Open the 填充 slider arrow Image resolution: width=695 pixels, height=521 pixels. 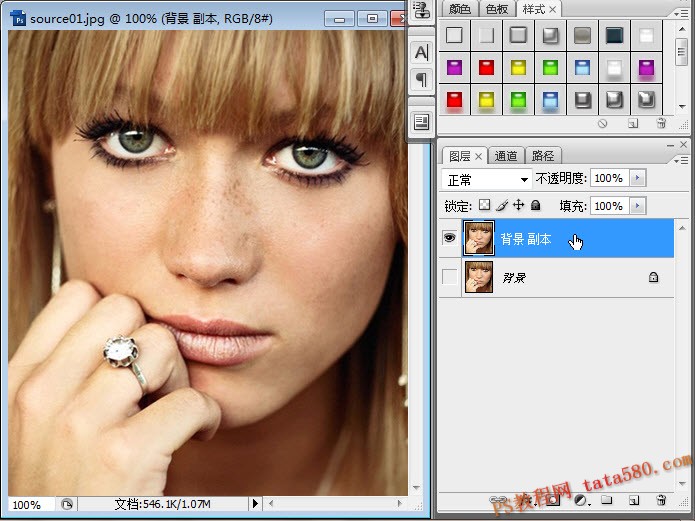(x=637, y=206)
